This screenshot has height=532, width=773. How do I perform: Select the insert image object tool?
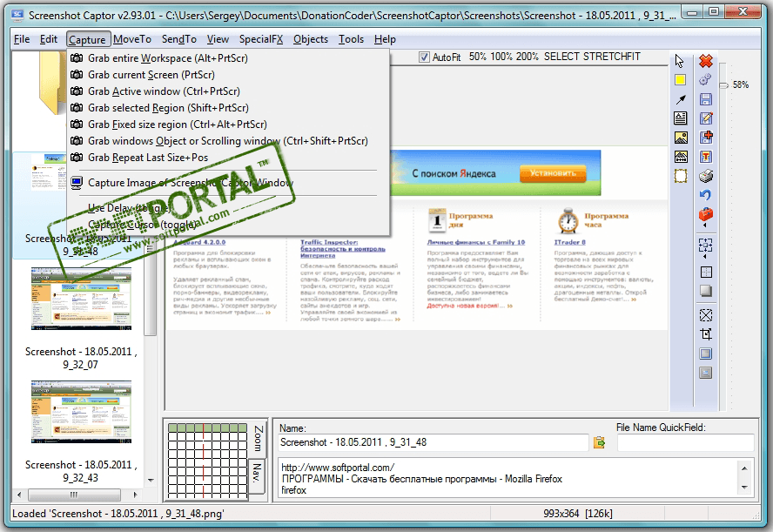tap(681, 138)
